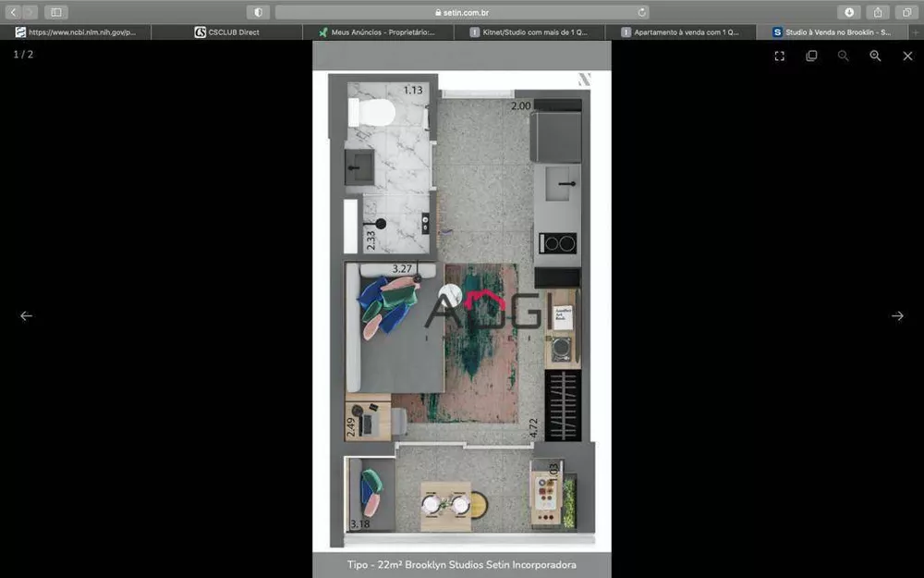The image size is (924, 578).
Task: Focus the setin.com.br address bar
Action: (x=462, y=12)
